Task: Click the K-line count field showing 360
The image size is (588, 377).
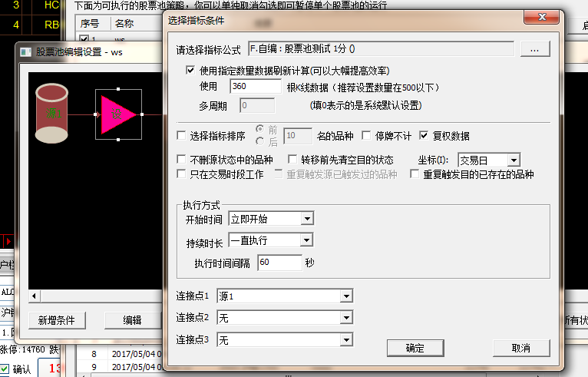Action: (256, 86)
